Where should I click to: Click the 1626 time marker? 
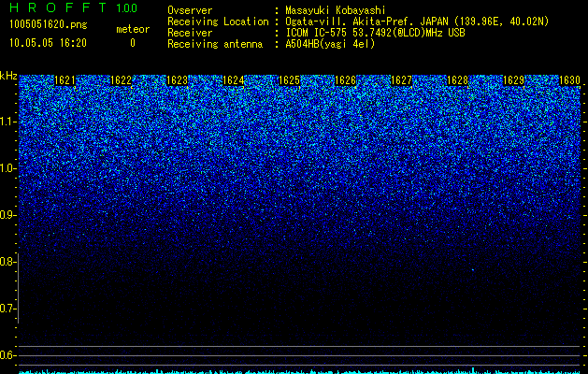point(345,80)
